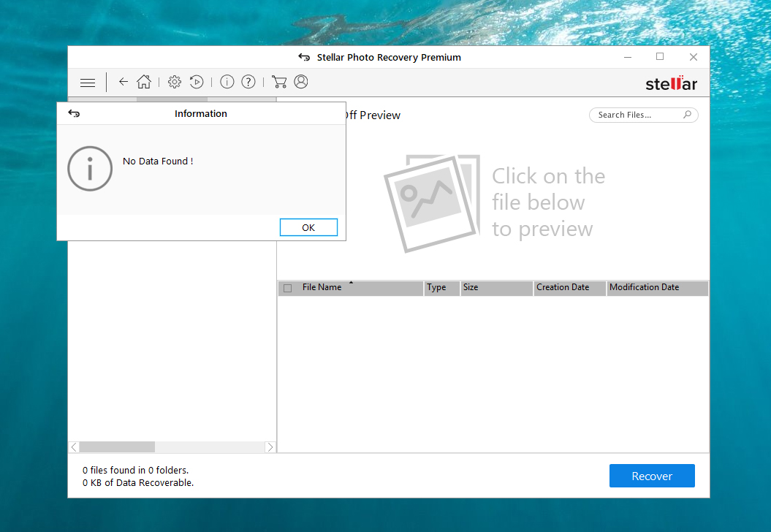Open the hamburger menu in the toolbar

pyautogui.click(x=88, y=83)
